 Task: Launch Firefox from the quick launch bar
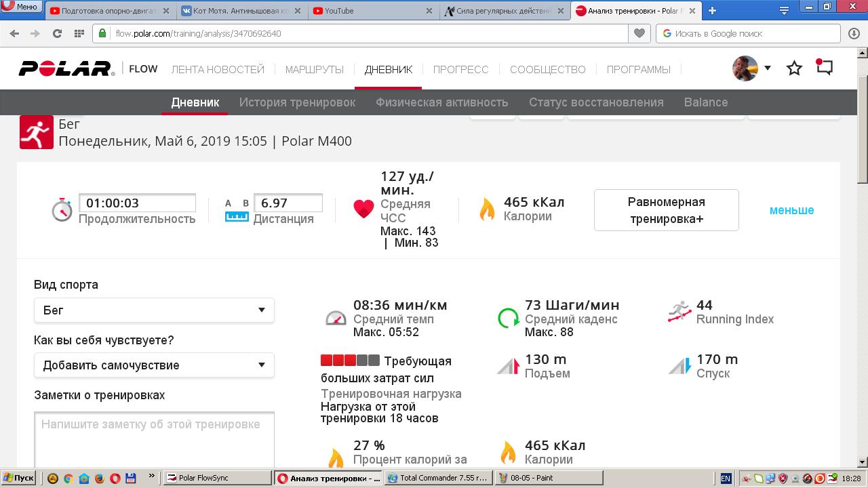(99, 478)
